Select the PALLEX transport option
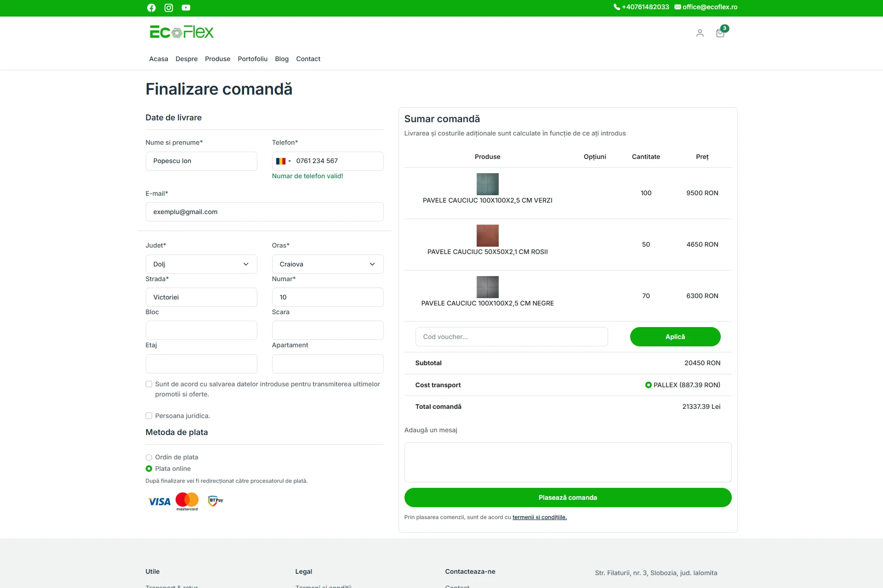This screenshot has height=588, width=883. click(x=648, y=385)
